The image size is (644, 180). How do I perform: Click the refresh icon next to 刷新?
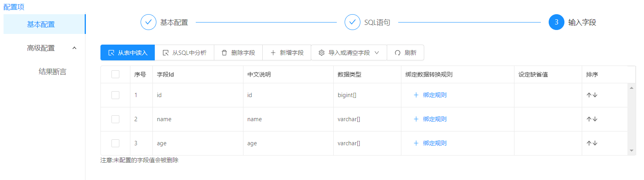[397, 52]
